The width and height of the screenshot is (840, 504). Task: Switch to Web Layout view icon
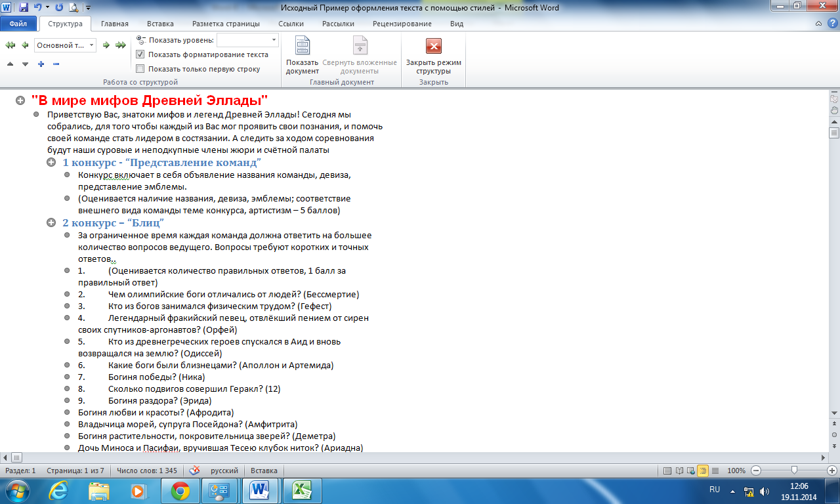pyautogui.click(x=691, y=471)
